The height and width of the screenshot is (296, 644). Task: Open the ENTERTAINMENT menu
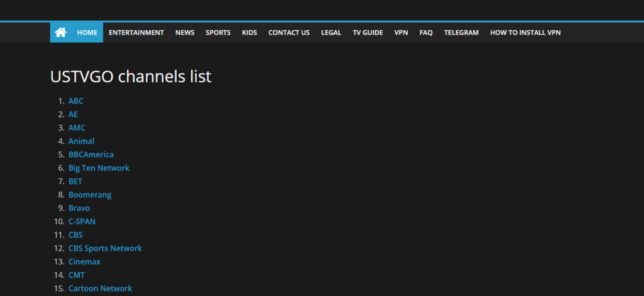point(136,33)
